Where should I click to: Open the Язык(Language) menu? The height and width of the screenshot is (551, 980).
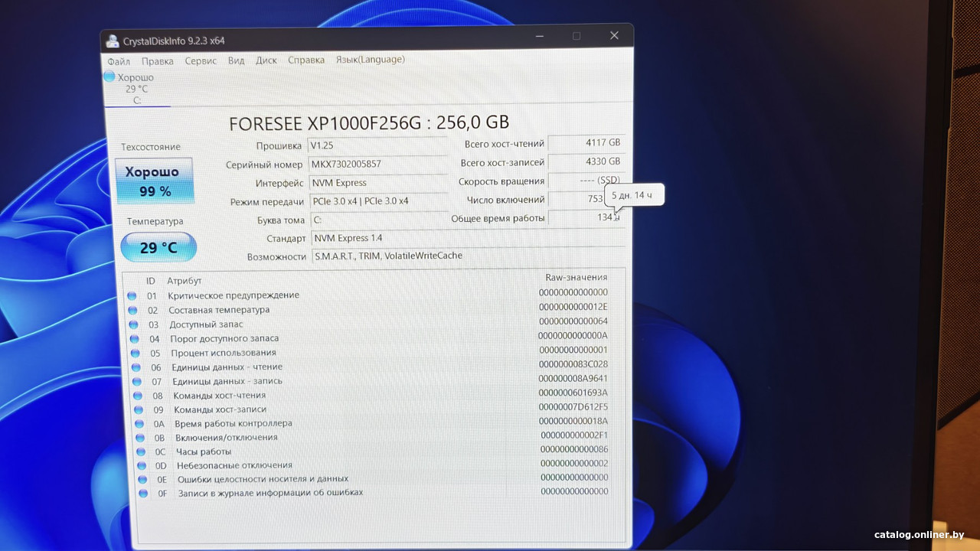click(x=371, y=60)
